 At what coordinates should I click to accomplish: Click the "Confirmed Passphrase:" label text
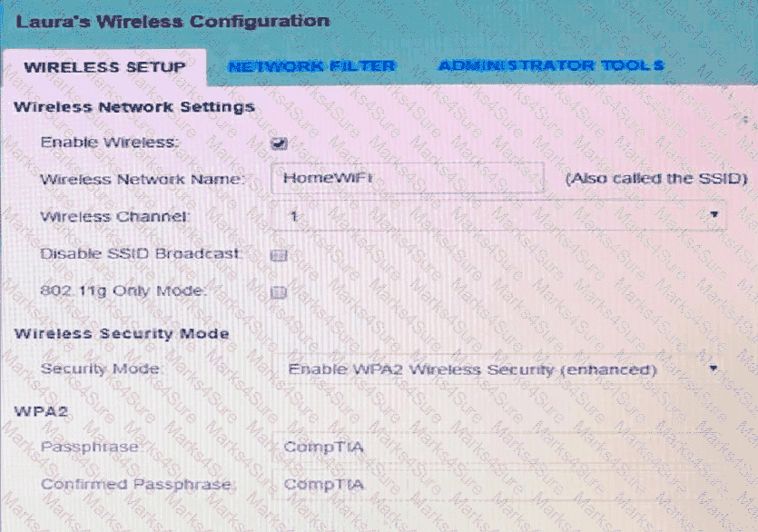136,484
